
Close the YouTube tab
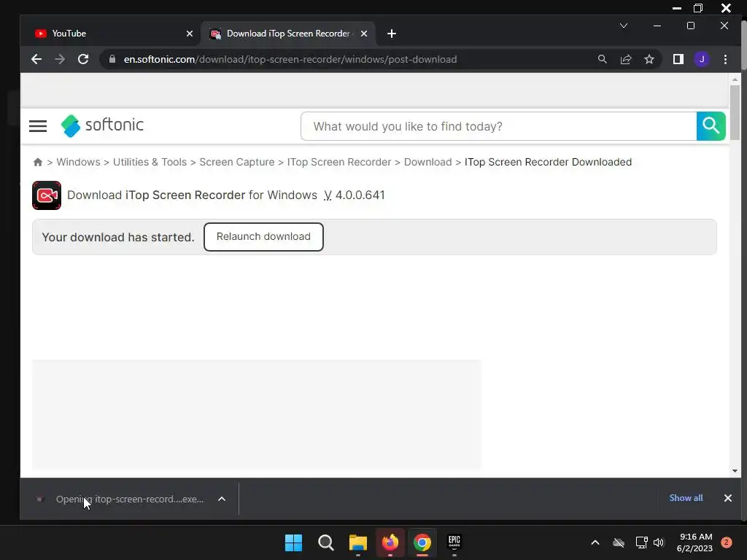(190, 34)
